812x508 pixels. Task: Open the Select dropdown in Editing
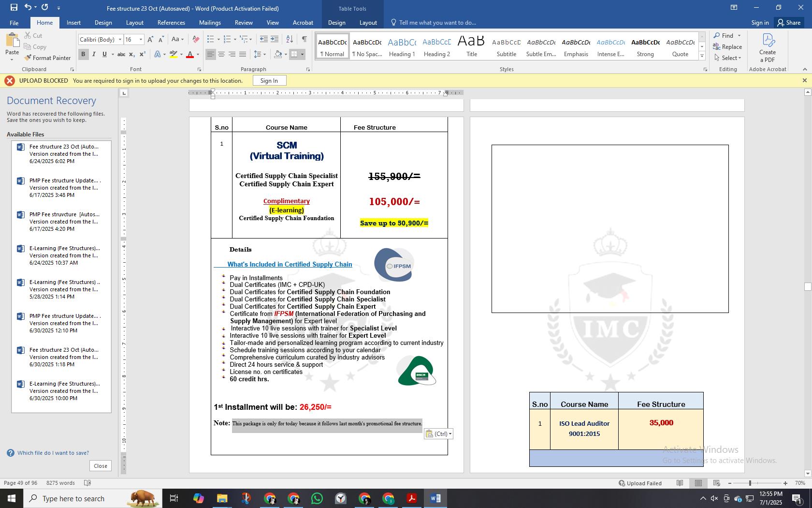point(728,58)
